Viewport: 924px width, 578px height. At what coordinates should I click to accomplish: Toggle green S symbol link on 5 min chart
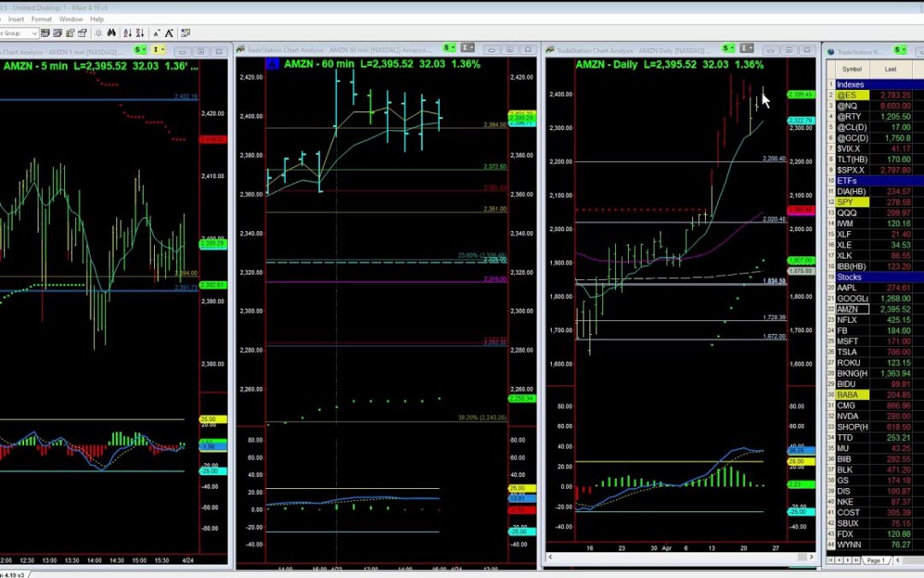pyautogui.click(x=138, y=51)
